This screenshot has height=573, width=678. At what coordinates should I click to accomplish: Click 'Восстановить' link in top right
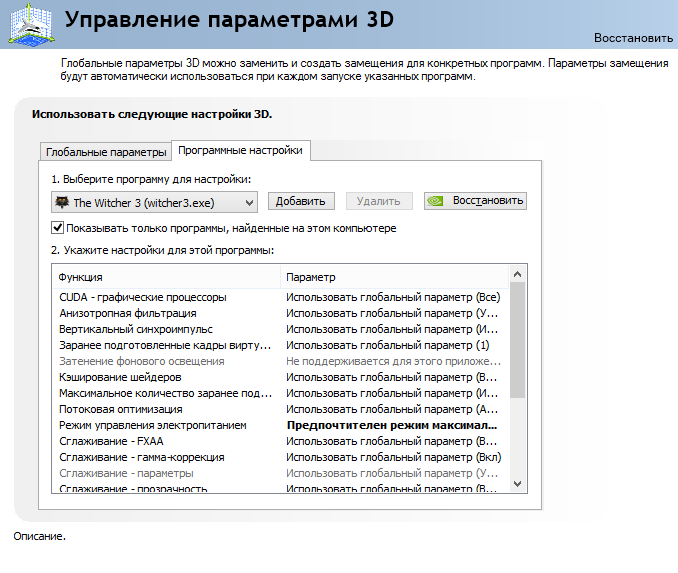click(x=633, y=38)
